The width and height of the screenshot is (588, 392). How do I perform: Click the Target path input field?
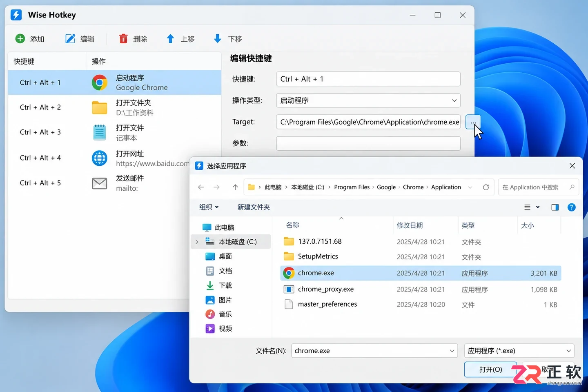click(x=368, y=122)
